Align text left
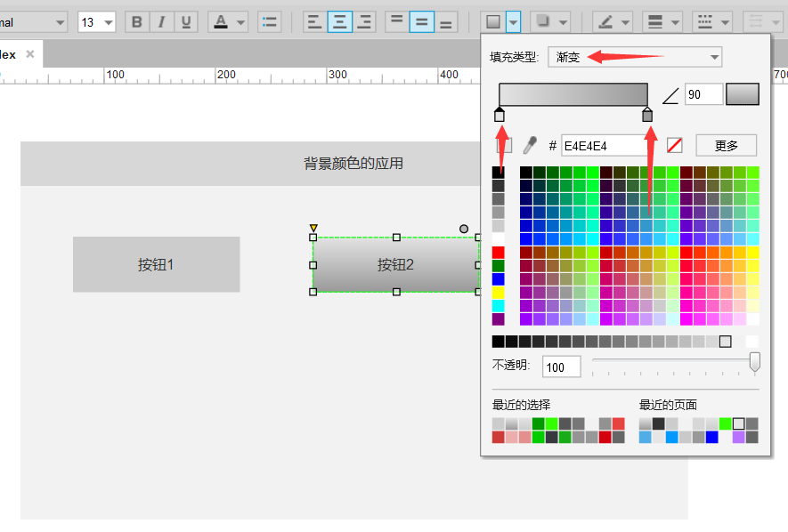788x532 pixels. 314,22
